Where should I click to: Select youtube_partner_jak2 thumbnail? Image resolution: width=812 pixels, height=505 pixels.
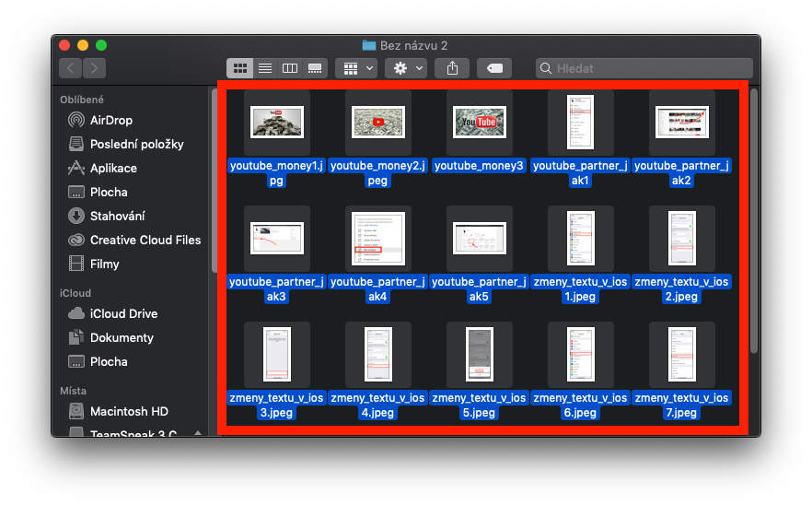click(682, 123)
